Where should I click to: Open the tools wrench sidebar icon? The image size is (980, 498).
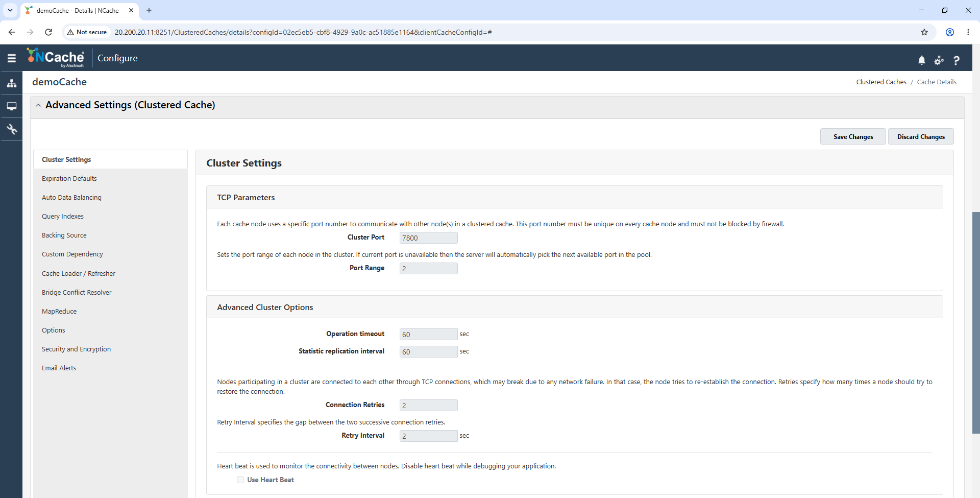coord(11,129)
